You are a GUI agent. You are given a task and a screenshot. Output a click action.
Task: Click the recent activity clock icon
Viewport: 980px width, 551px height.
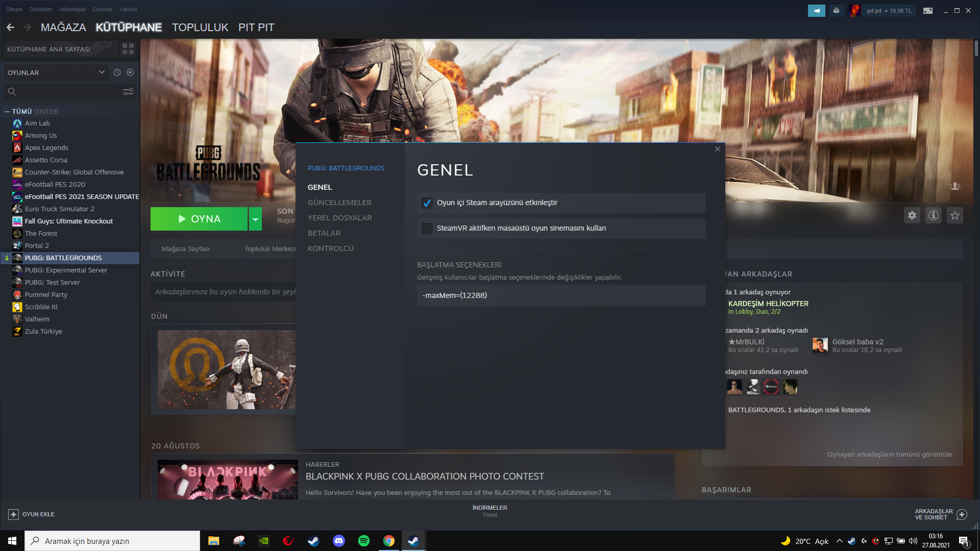coord(117,72)
